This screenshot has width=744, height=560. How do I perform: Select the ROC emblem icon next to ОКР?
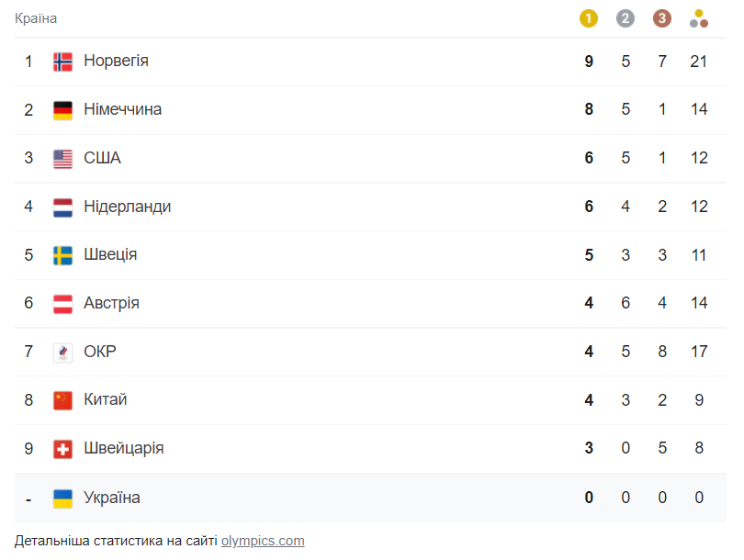(62, 352)
